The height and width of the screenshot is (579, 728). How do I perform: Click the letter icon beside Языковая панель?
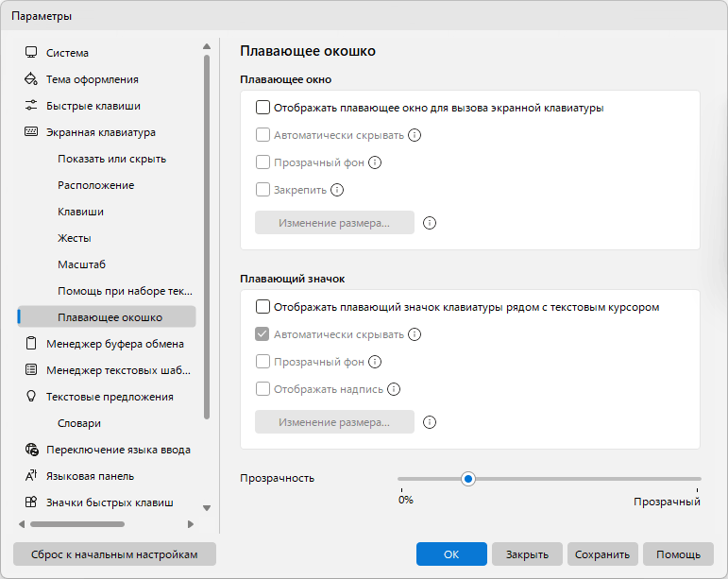[x=31, y=475]
